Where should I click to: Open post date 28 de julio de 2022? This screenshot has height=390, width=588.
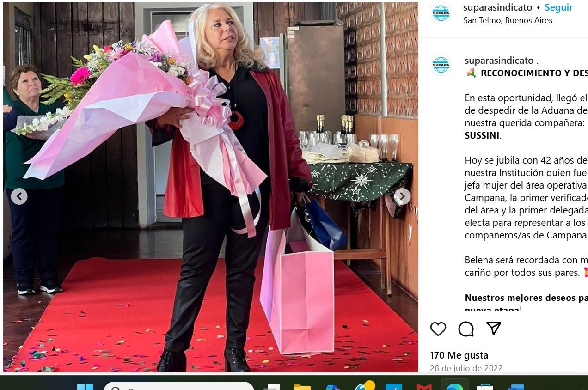point(466,368)
